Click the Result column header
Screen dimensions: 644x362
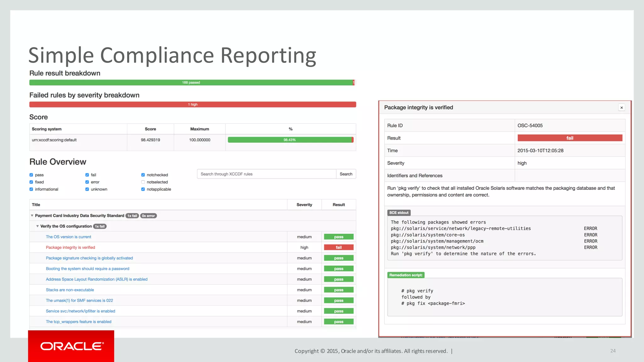tap(339, 205)
